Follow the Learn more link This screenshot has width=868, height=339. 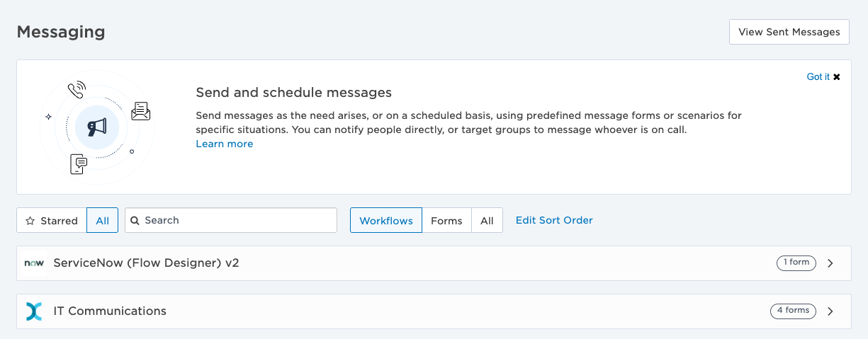pyautogui.click(x=225, y=144)
